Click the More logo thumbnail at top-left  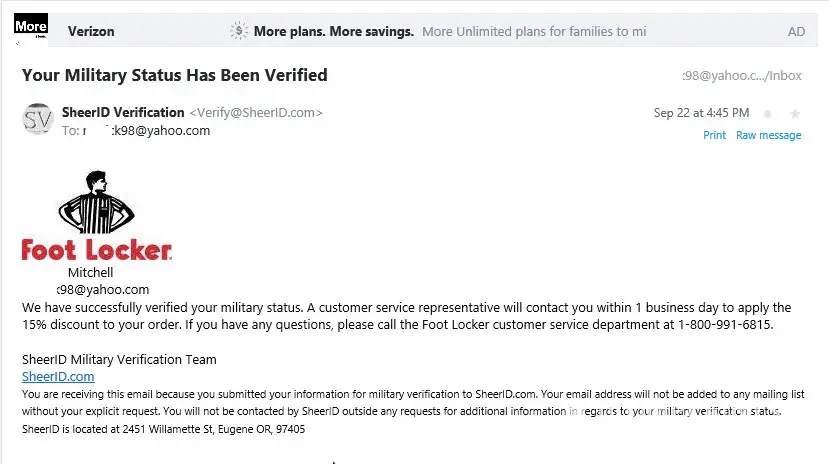click(x=31, y=27)
